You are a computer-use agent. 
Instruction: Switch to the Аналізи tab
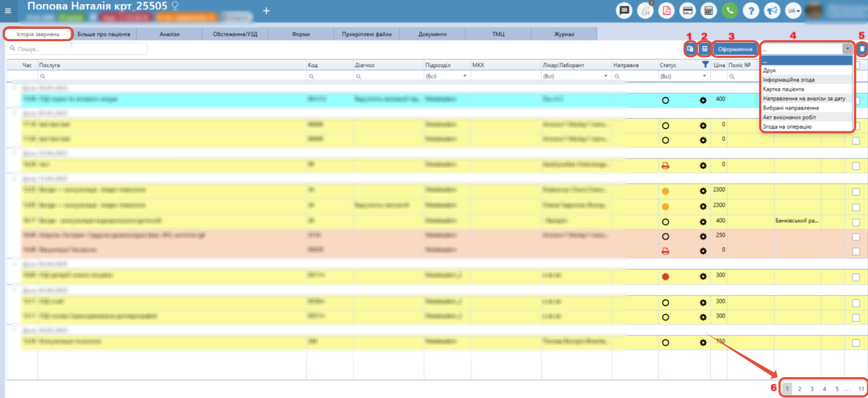click(169, 34)
